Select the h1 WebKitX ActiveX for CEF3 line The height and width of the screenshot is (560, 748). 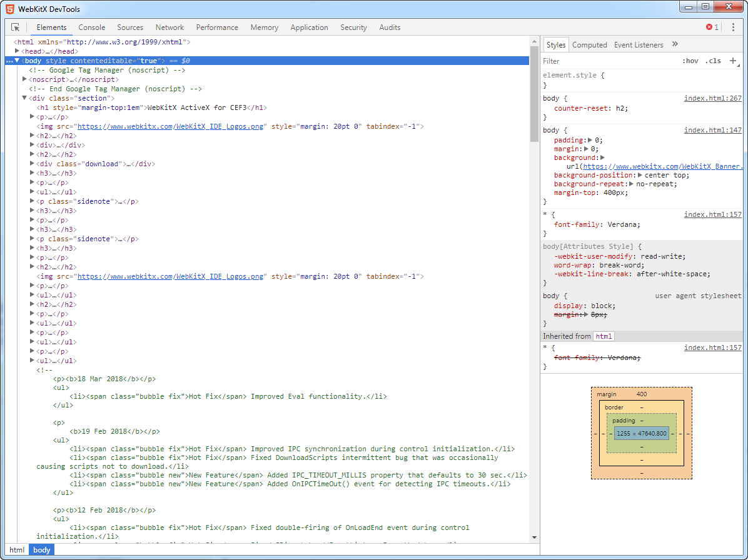[x=152, y=107]
